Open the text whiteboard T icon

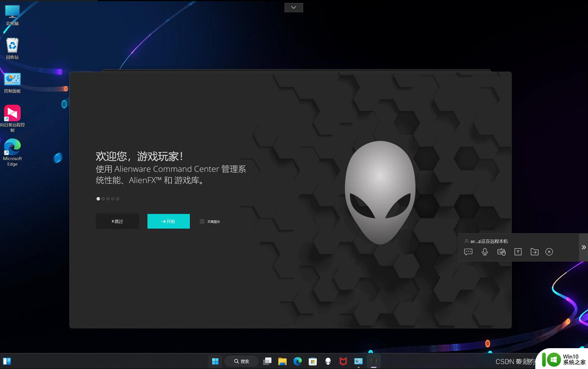pyautogui.click(x=518, y=252)
